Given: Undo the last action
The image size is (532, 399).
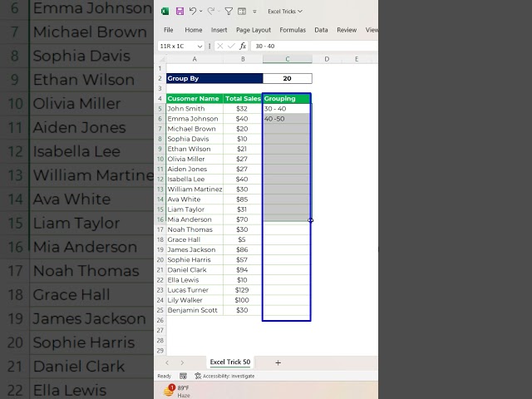Looking at the screenshot, I should coord(192,11).
